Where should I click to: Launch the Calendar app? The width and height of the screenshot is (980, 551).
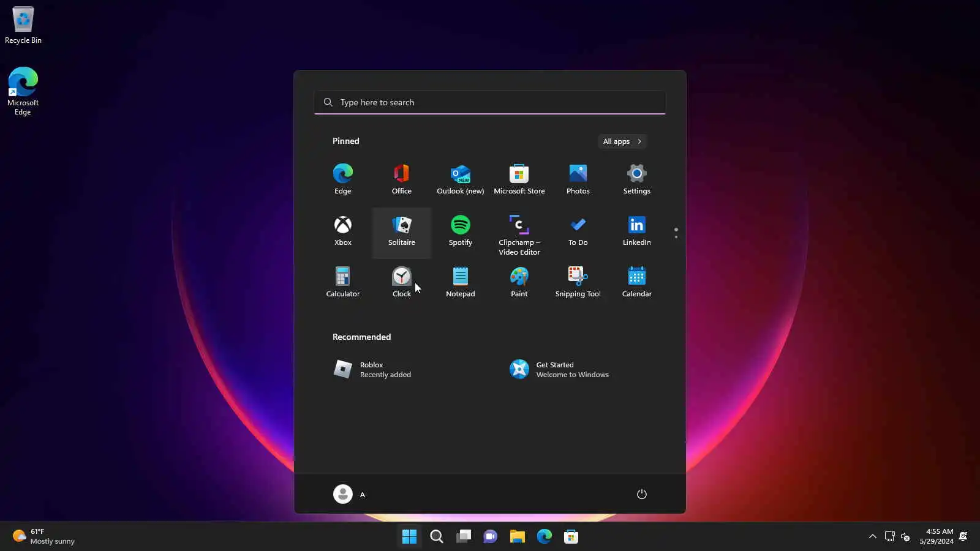(x=637, y=282)
